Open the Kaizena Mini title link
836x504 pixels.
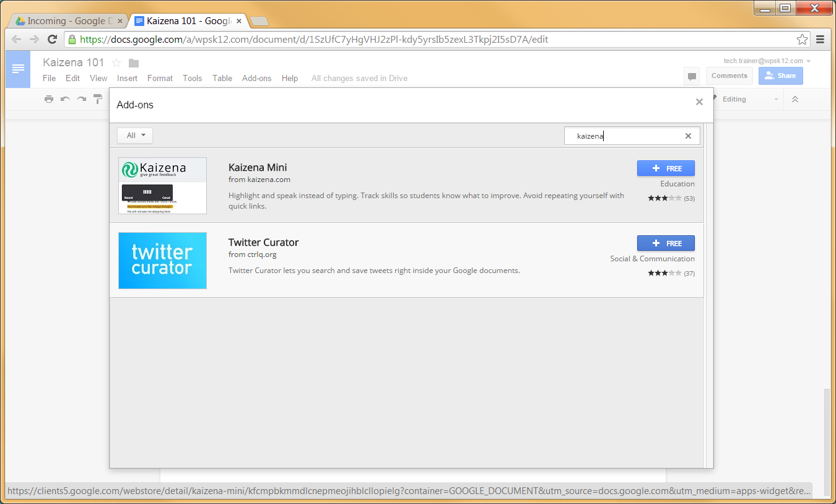tap(258, 168)
